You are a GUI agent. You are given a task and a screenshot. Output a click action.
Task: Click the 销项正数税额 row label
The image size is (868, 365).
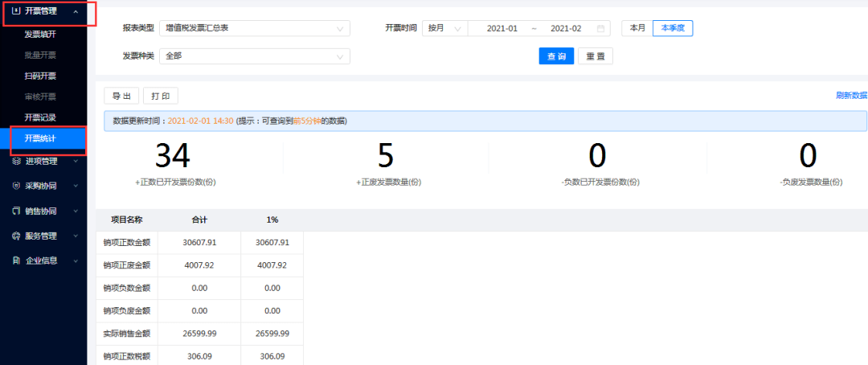[x=127, y=356]
